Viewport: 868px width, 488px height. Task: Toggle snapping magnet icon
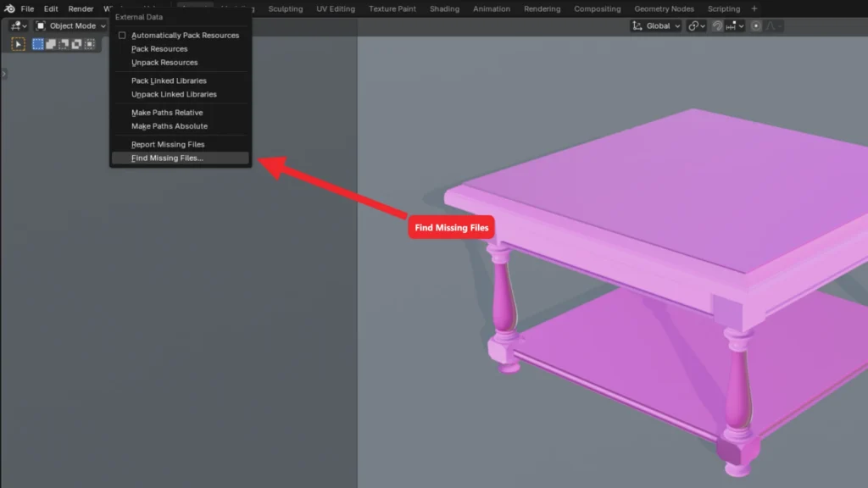(x=717, y=26)
